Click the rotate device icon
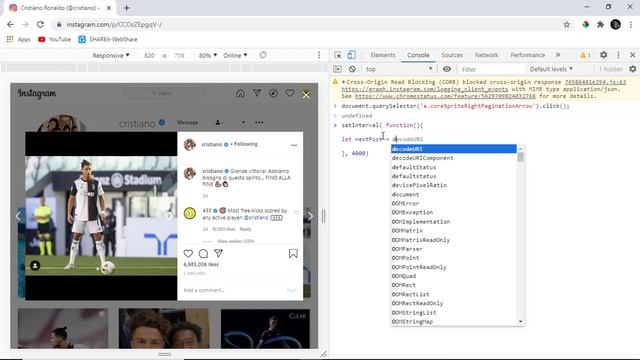This screenshot has height=360, width=640. click(x=263, y=55)
